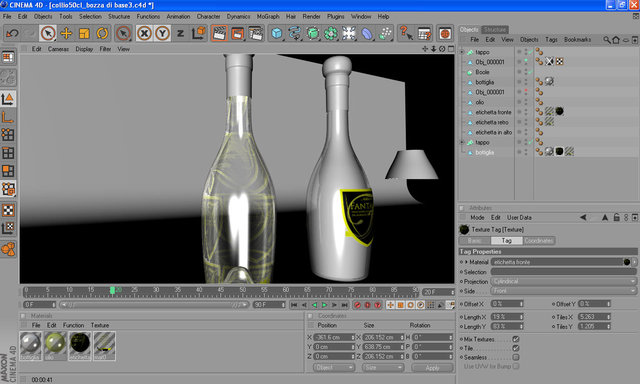640x384 pixels.
Task: Add a cube primitive object
Action: [x=276, y=33]
